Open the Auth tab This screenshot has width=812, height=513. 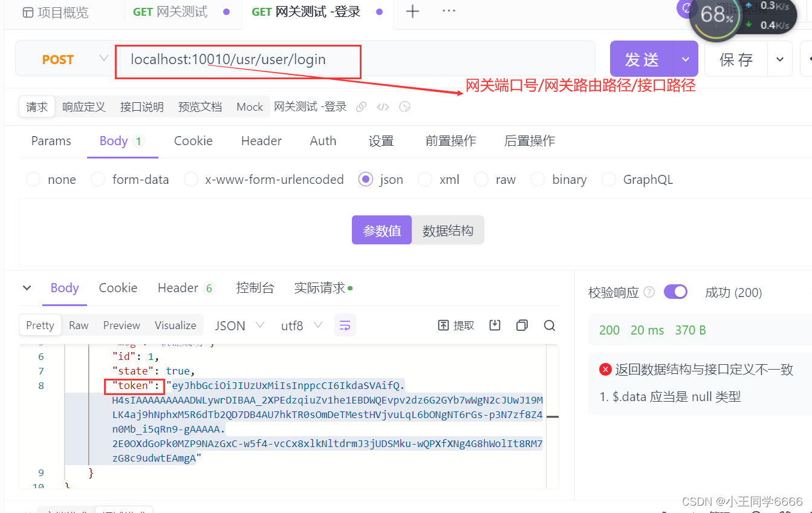[x=323, y=141]
